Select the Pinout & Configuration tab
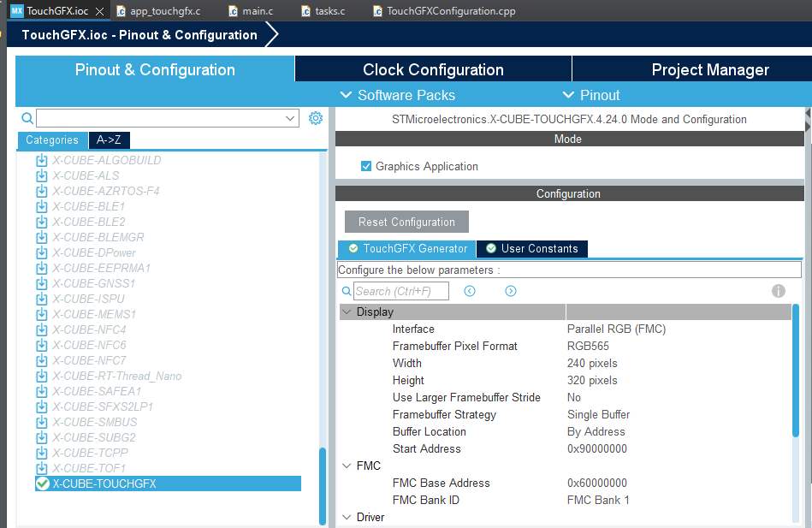Screen dimensions: 812x528 [x=155, y=69]
